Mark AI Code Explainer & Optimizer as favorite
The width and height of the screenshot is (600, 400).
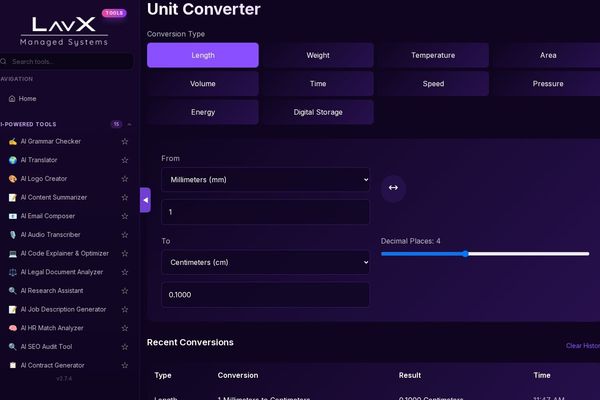point(125,253)
